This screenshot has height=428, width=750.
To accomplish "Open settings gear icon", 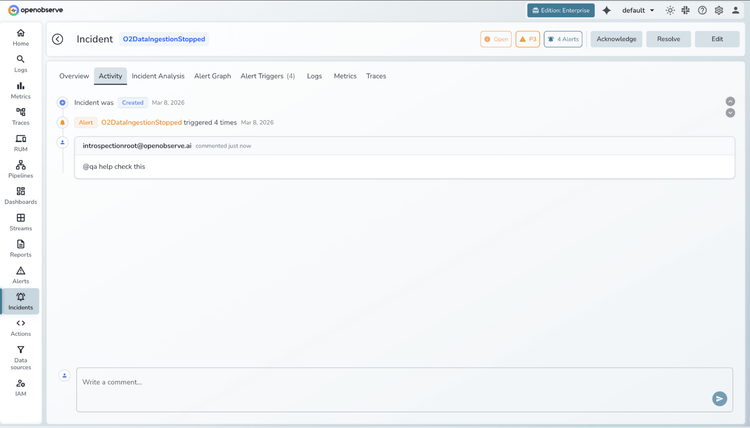I will pyautogui.click(x=718, y=10).
